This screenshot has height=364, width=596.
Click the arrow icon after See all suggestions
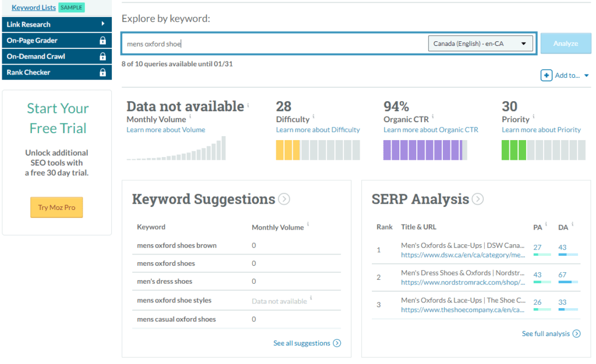[337, 343]
